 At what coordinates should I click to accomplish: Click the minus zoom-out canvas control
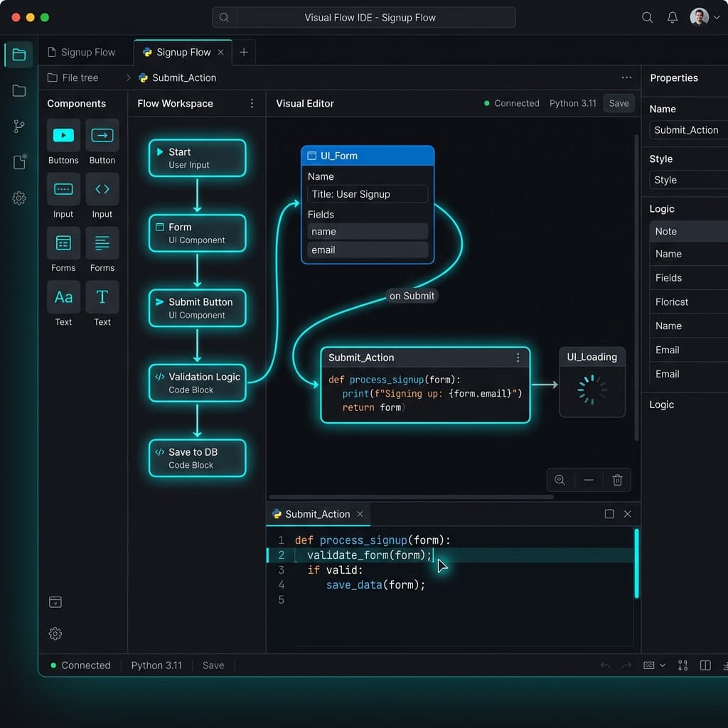tap(589, 480)
